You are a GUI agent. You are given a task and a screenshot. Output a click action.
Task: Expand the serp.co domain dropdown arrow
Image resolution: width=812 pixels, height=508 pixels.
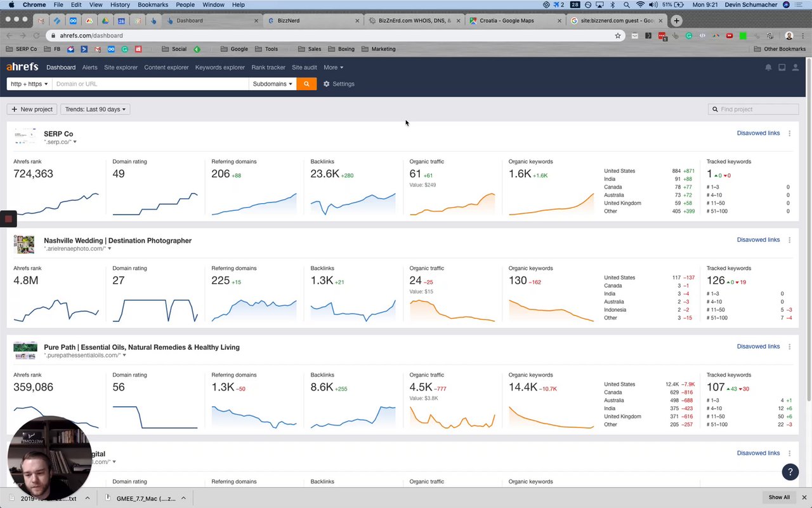tap(75, 142)
